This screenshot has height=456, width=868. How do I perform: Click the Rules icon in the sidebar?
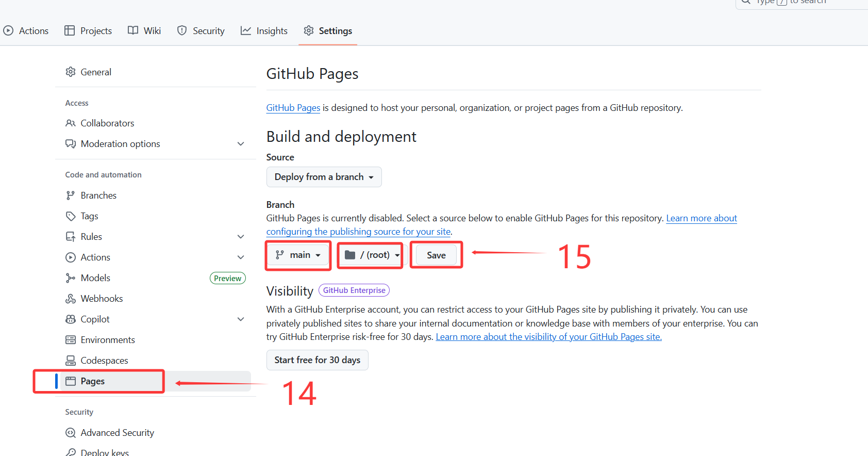(x=71, y=237)
